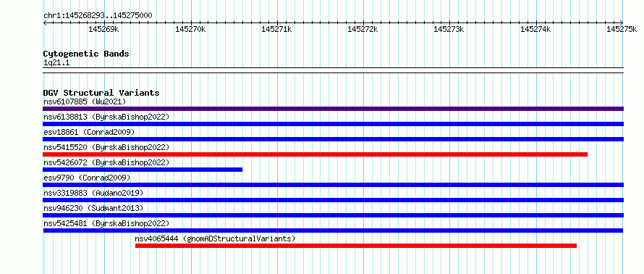The width and height of the screenshot is (644, 274).
Task: Click ruler position 145270k
Action: (190, 29)
